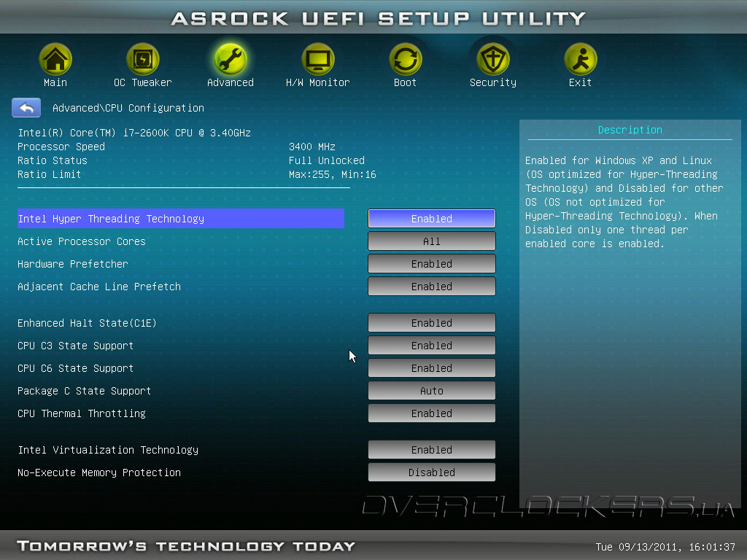Click the Advanced tab label
747x560 pixels.
click(230, 82)
